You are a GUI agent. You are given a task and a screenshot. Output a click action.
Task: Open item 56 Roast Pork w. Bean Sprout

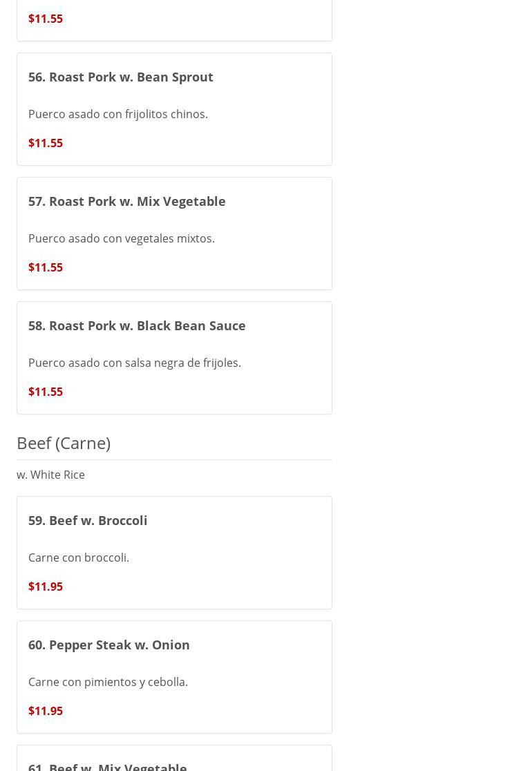121,77
